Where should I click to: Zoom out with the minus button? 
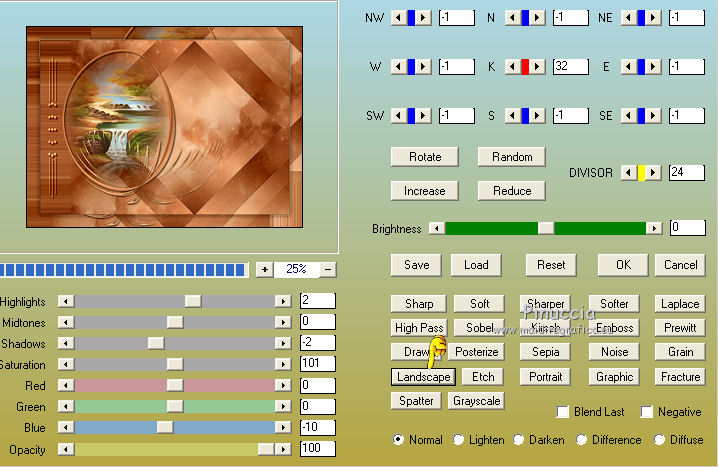tap(328, 270)
